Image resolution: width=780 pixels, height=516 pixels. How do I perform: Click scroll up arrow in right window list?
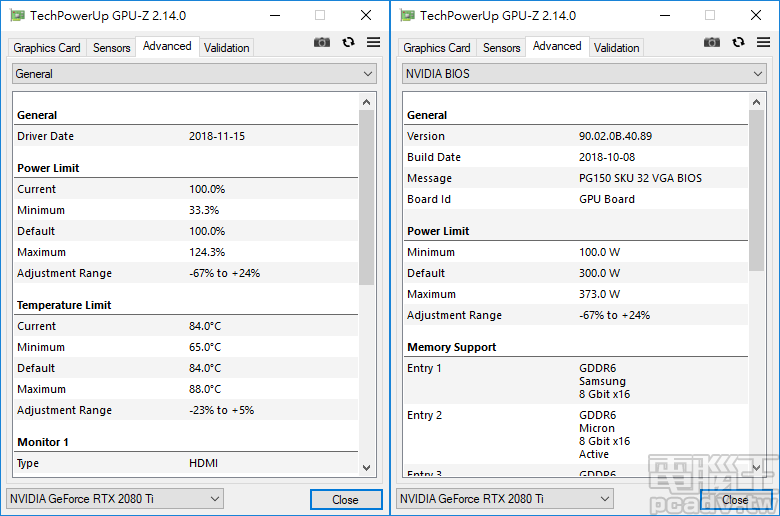[757, 102]
